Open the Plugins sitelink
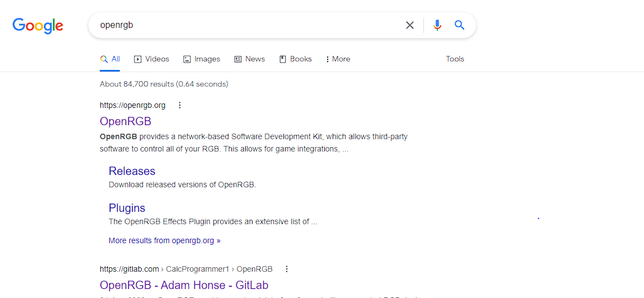The image size is (644, 298). pyautogui.click(x=127, y=208)
